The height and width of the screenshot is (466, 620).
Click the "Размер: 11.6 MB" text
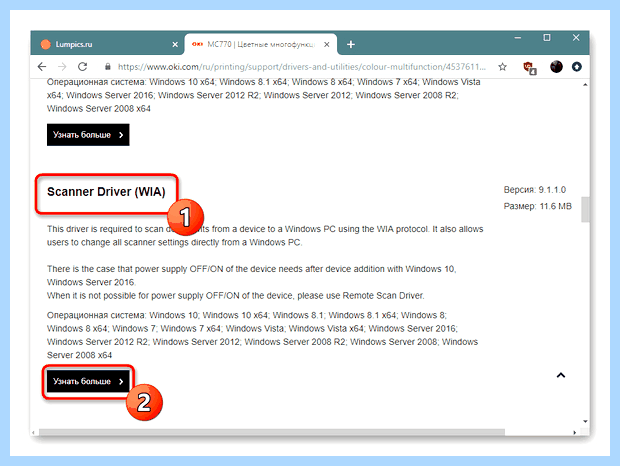(537, 206)
